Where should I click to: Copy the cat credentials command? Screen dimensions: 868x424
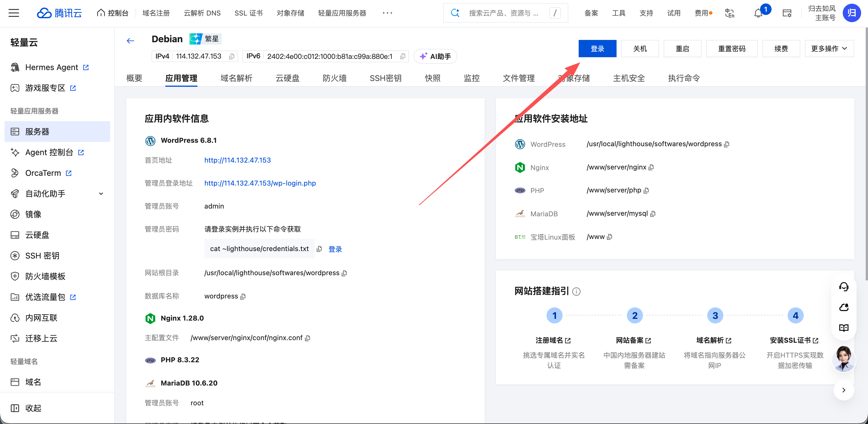(319, 249)
